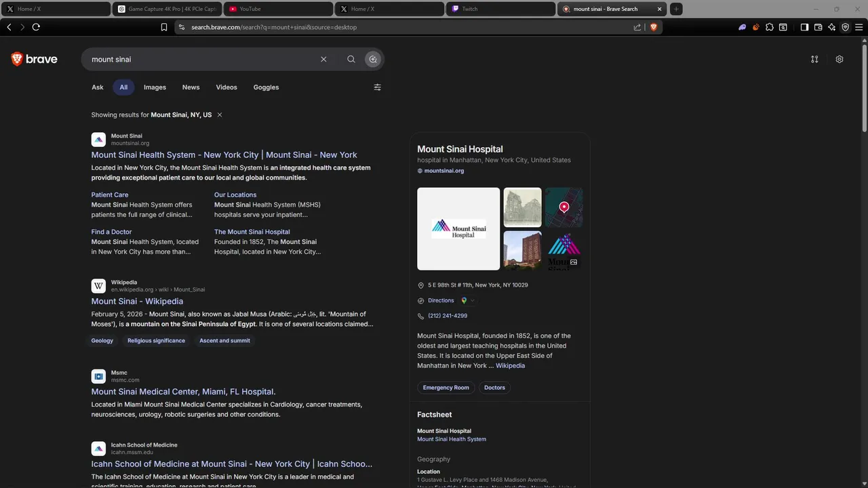The height and width of the screenshot is (488, 868).
Task: Switch to the Twitch browser tab
Action: [x=500, y=9]
